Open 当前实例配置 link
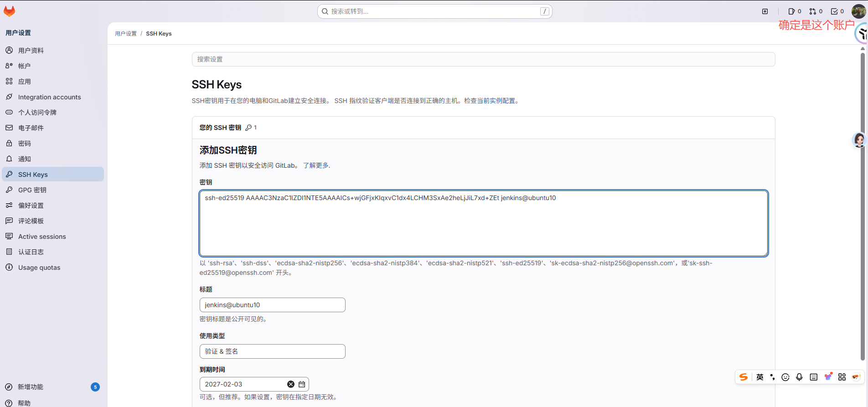The height and width of the screenshot is (407, 868). point(496,101)
